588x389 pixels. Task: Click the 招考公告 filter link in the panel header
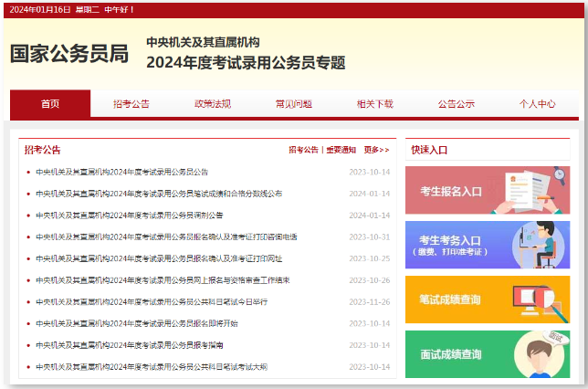(303, 150)
